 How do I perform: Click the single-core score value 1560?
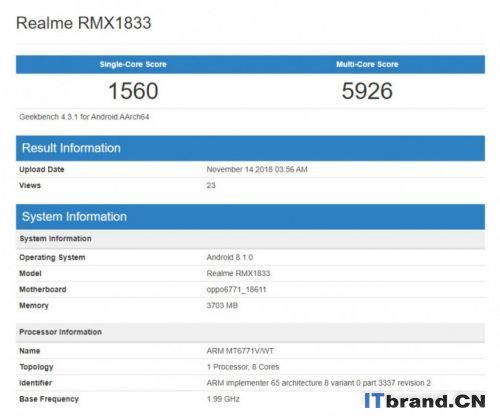133,91
